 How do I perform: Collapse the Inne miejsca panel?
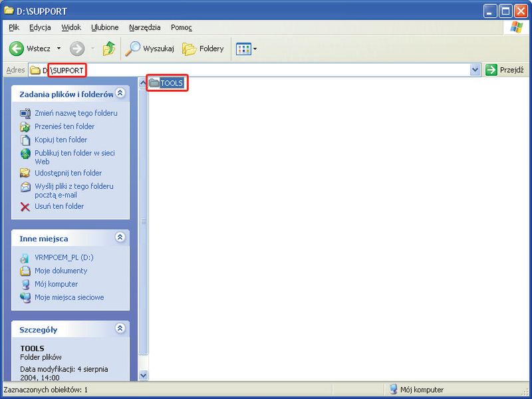pos(120,237)
